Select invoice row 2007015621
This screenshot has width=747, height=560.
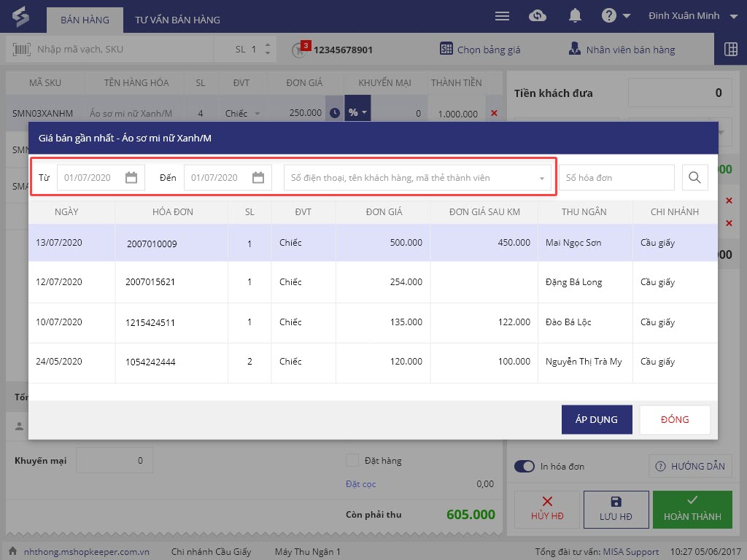coord(150,282)
